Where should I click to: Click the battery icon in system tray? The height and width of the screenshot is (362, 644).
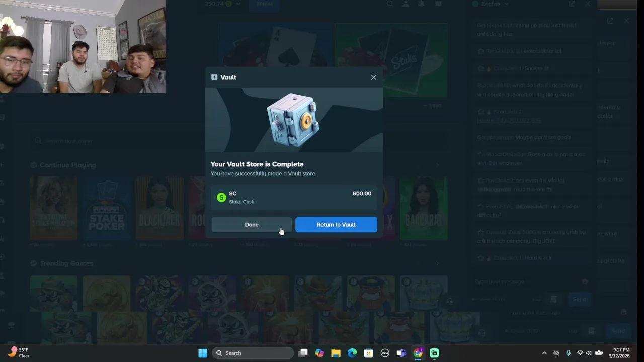[599, 353]
